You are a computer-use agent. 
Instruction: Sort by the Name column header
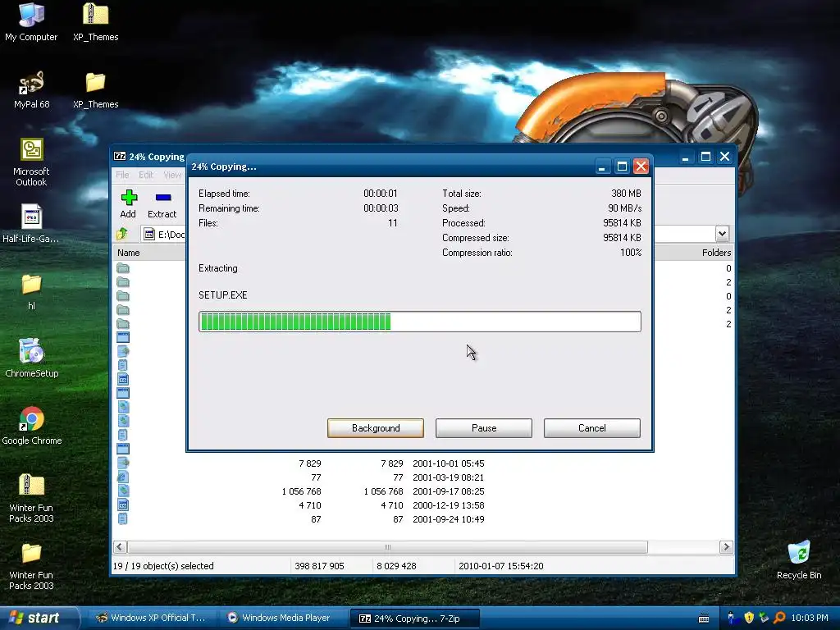(129, 253)
